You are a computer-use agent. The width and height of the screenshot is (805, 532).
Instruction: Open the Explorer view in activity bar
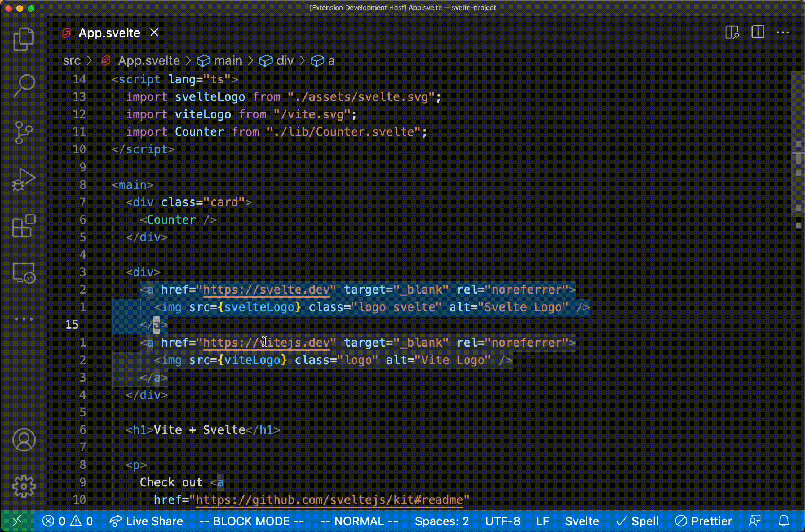coord(24,39)
